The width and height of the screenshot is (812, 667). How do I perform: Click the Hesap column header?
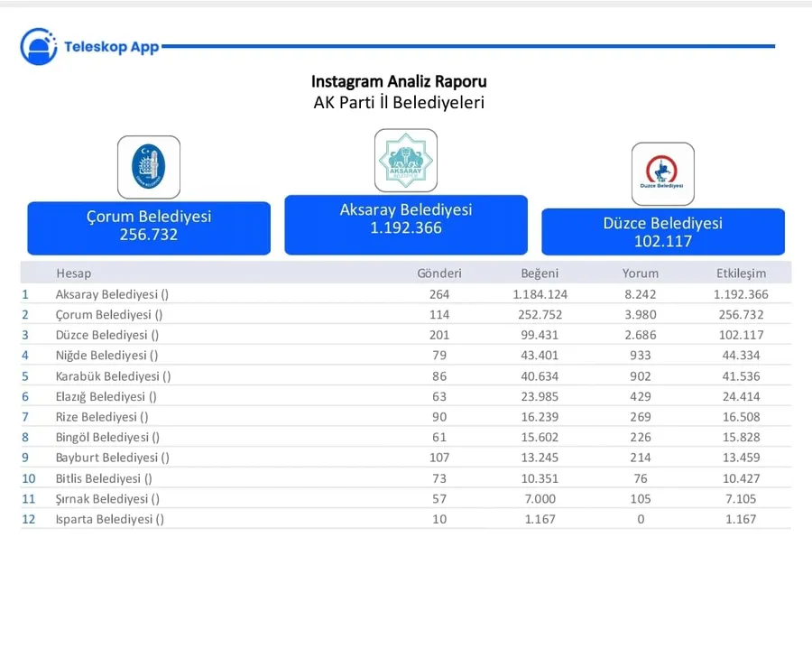tap(73, 273)
